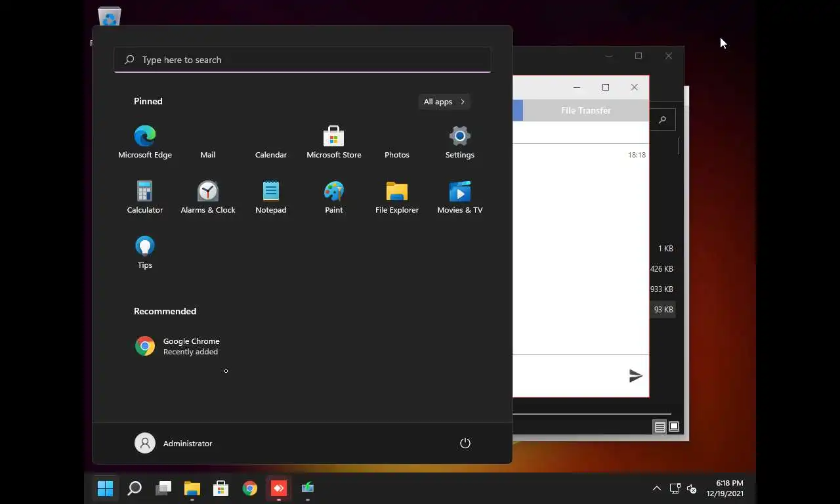840x504 pixels.
Task: Launch Movies & TV app
Action: pos(460,197)
